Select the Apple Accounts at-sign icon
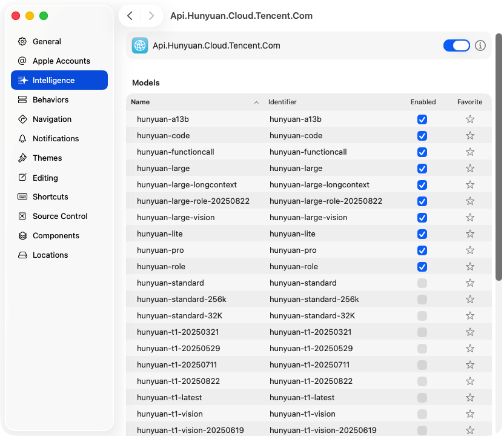 coord(22,61)
